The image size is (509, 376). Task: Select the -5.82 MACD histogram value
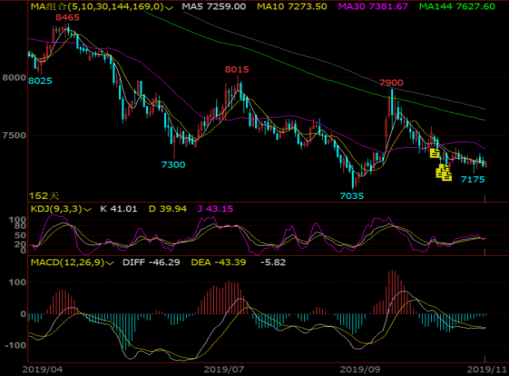coord(273,262)
